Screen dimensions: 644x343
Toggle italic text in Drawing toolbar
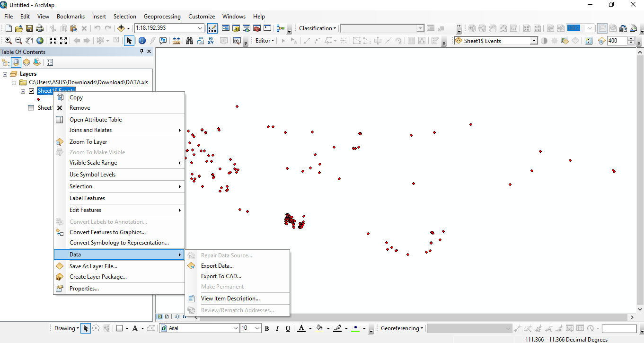[x=277, y=328]
